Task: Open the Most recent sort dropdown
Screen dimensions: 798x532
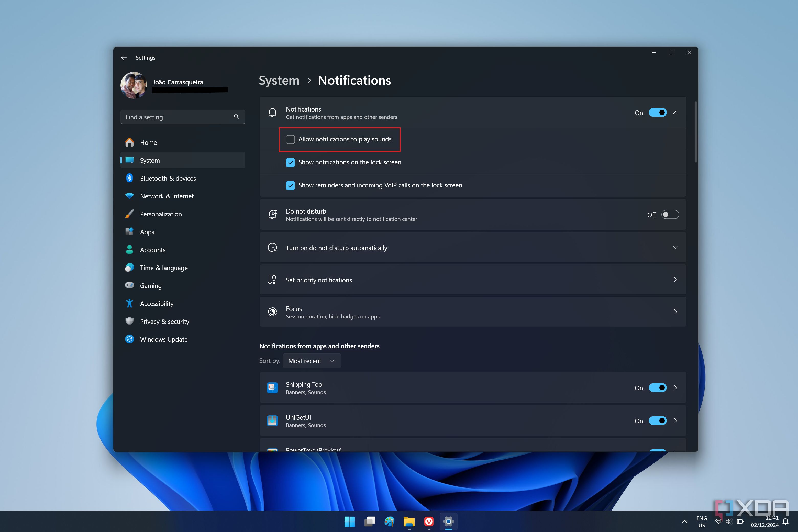Action: [312, 361]
